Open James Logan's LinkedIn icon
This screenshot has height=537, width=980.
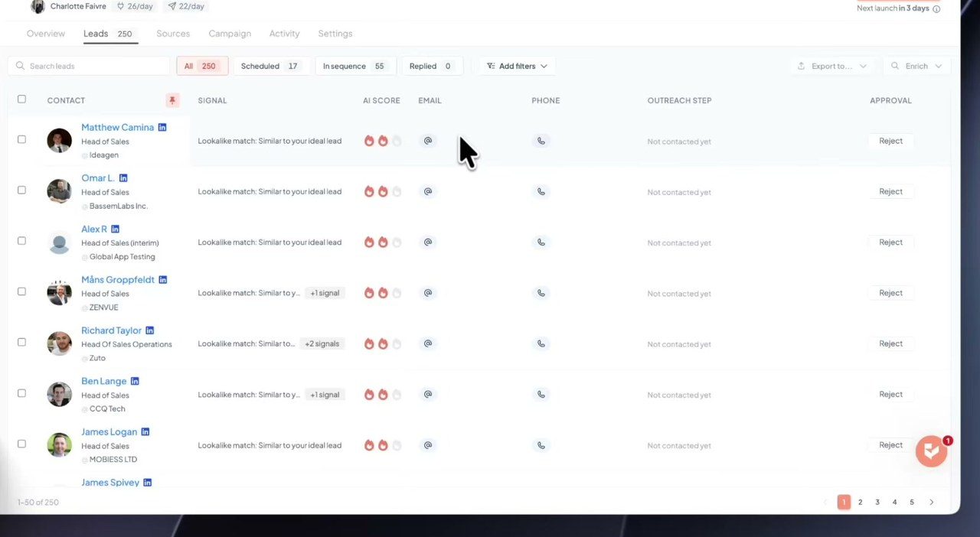pos(145,432)
